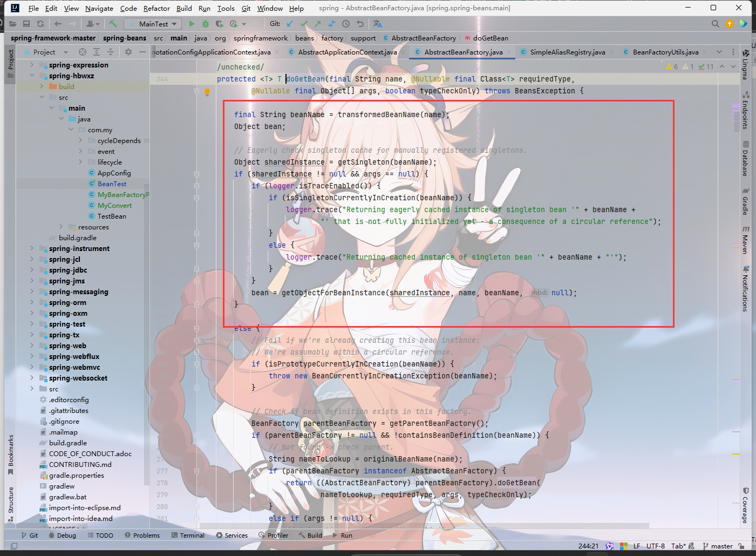The height and width of the screenshot is (556, 756).
Task: Open the build.gradle file under spring-hbwxz
Action: (78, 238)
